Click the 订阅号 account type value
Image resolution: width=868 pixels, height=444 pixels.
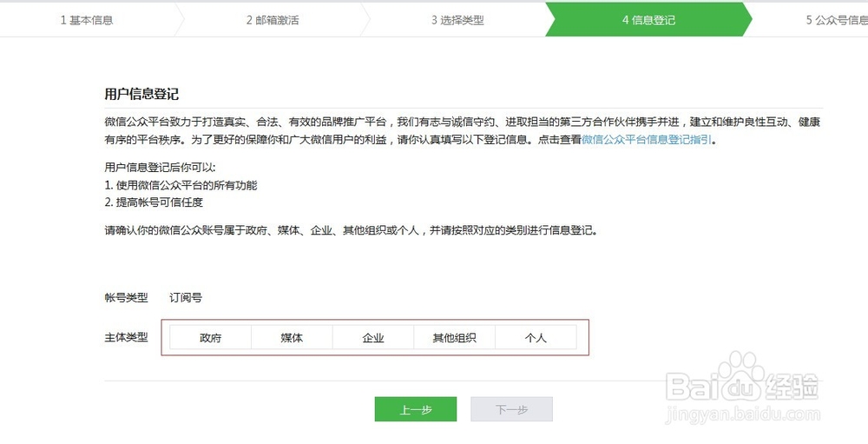186,298
